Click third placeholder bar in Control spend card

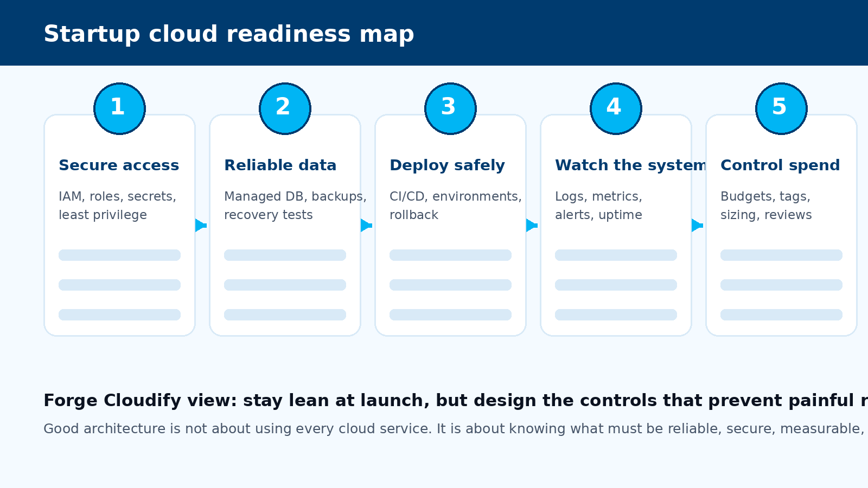781,314
